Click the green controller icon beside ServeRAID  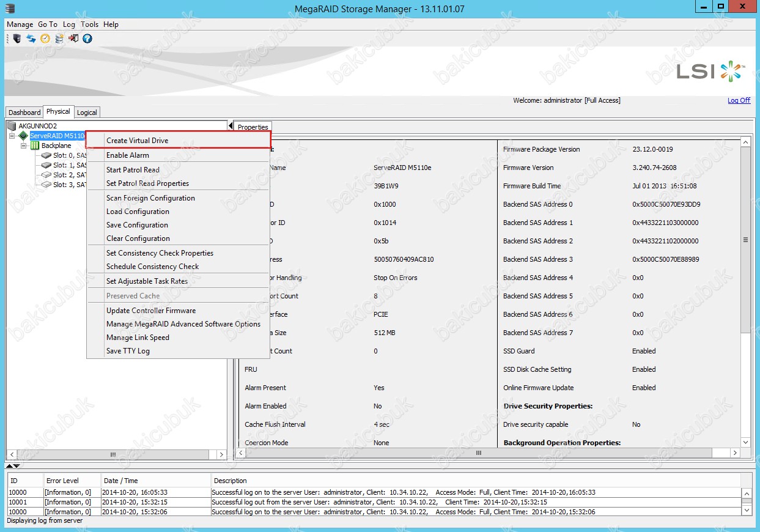click(x=24, y=136)
